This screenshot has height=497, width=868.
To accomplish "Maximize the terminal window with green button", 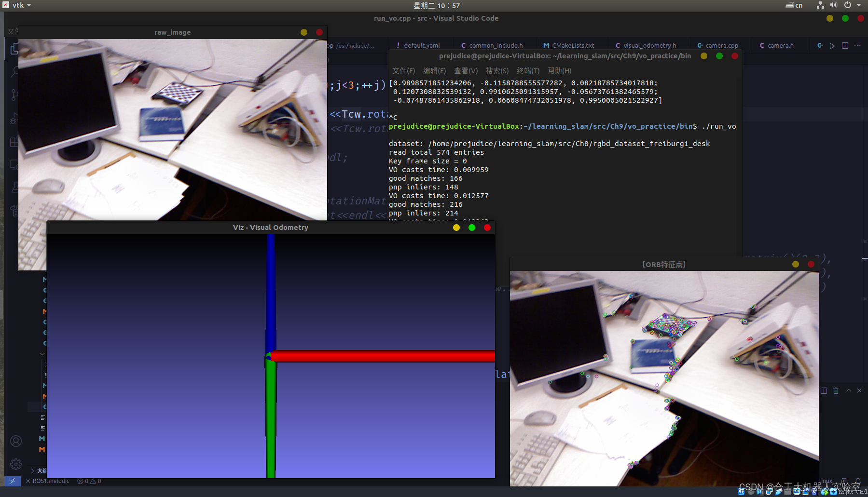I will pos(719,56).
